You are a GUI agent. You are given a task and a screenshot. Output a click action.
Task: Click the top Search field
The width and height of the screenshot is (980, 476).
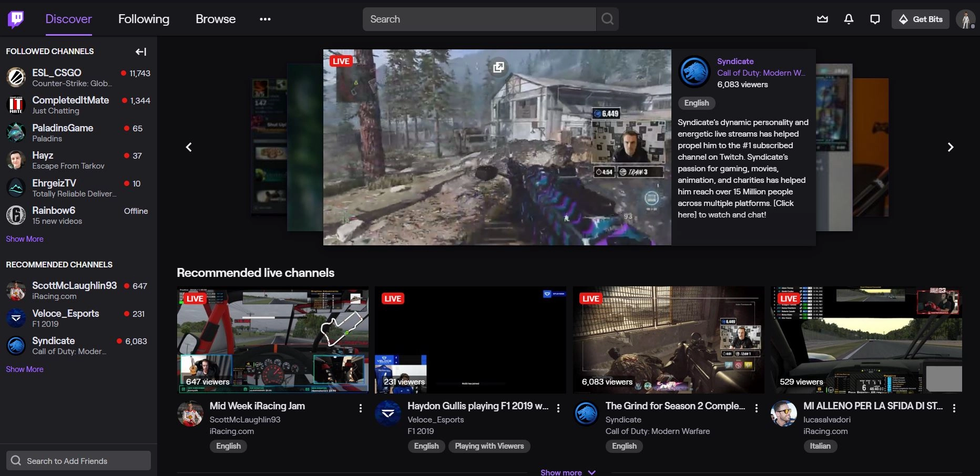click(x=479, y=19)
